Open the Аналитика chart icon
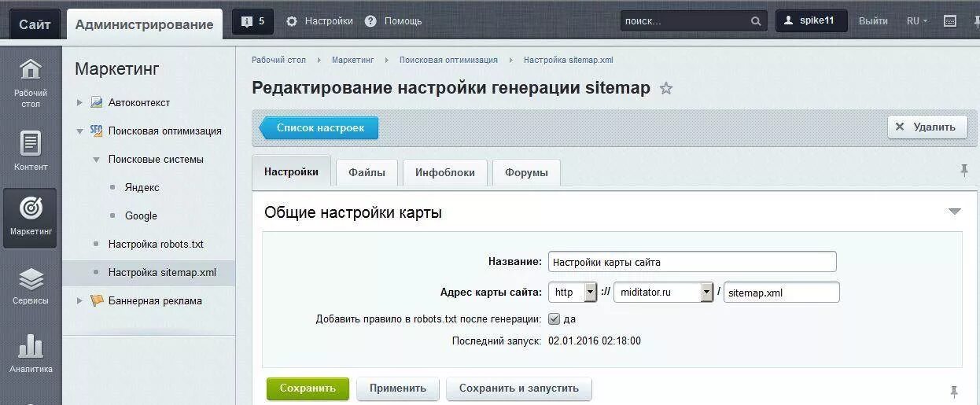Screen dimensions: 980x405 point(30,347)
